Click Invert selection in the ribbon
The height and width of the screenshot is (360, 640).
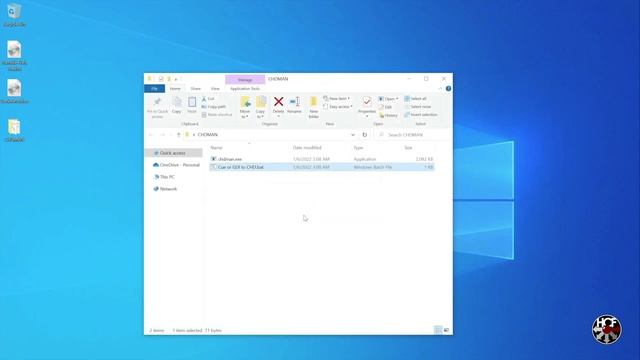tap(420, 115)
